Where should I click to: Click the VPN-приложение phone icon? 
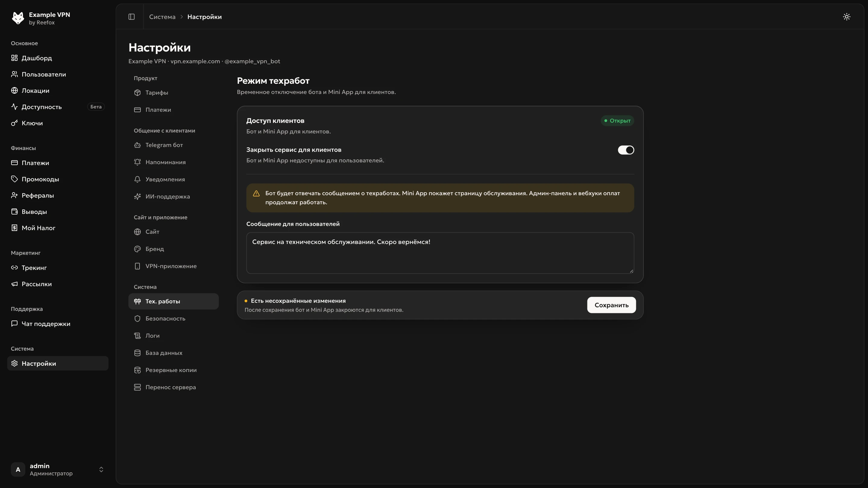tap(137, 266)
